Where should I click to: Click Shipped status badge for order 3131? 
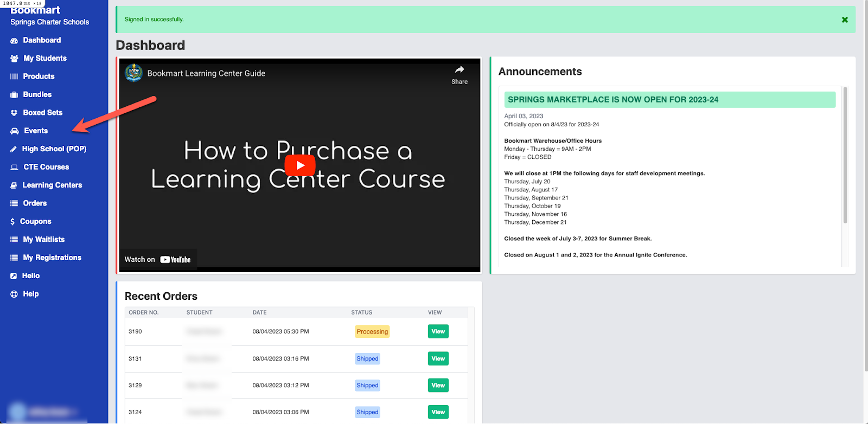pos(367,359)
